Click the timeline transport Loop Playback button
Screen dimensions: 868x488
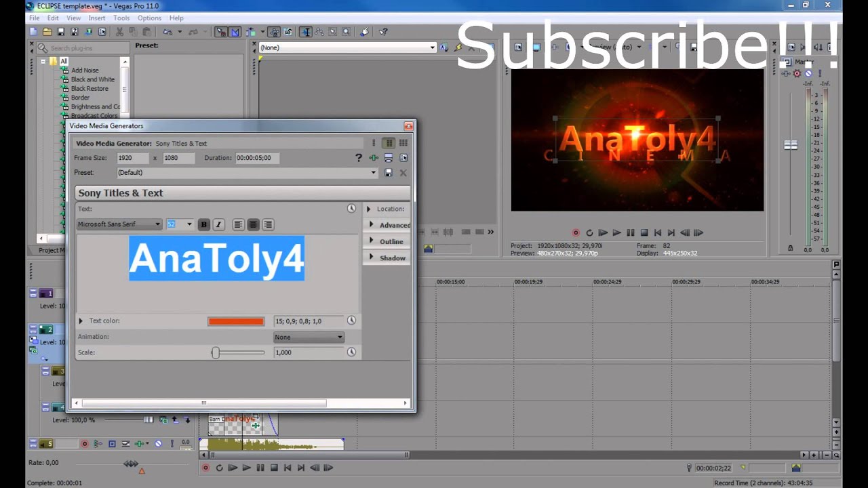pyautogui.click(x=219, y=468)
